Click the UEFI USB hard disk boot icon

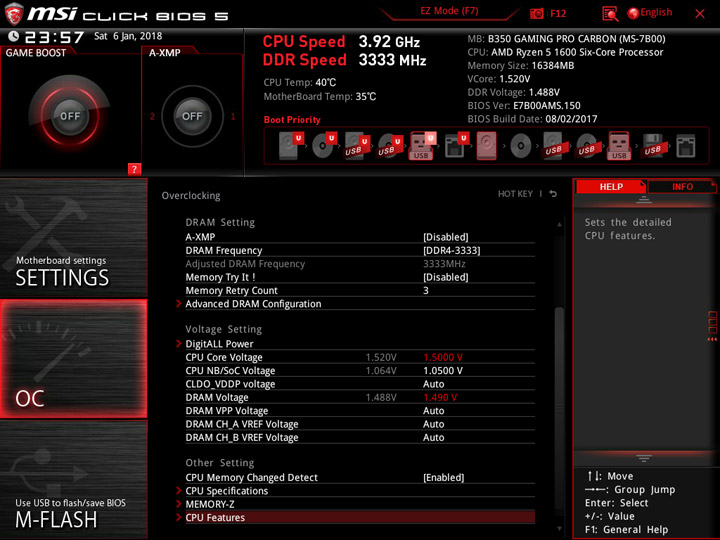point(357,146)
